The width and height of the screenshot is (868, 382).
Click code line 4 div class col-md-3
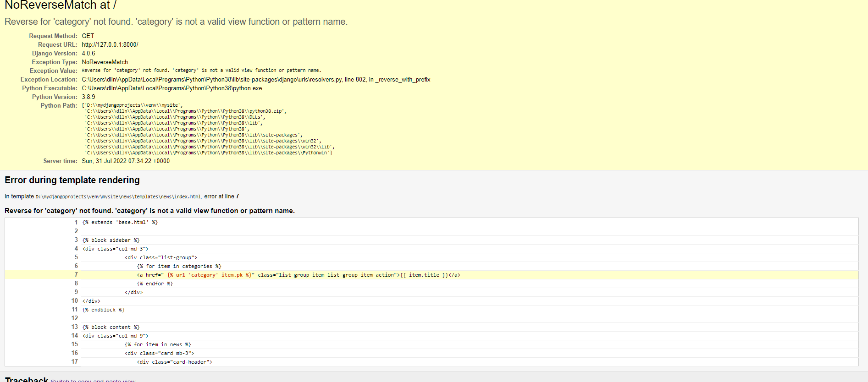(x=116, y=249)
